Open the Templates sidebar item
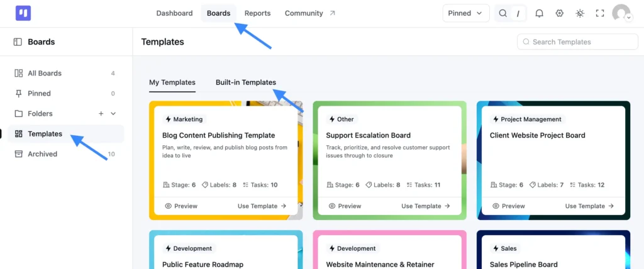The image size is (644, 269). point(65,134)
